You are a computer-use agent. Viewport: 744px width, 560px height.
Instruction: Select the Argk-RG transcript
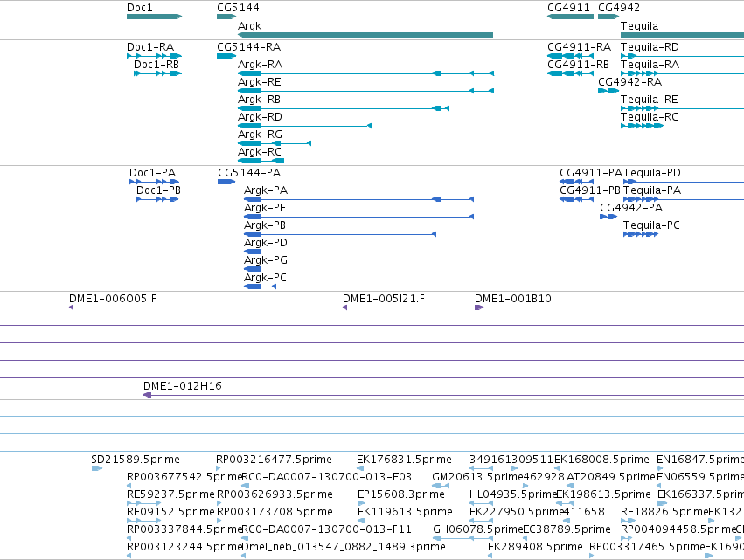[275, 143]
